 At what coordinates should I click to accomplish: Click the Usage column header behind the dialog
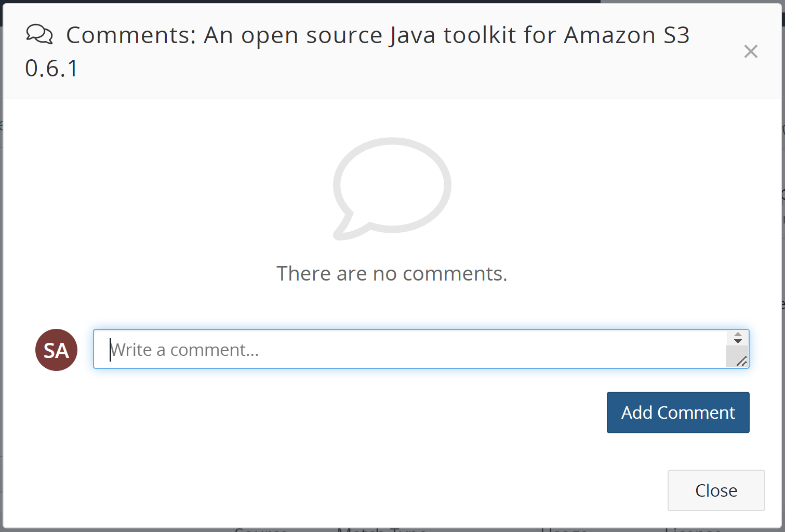point(565,529)
